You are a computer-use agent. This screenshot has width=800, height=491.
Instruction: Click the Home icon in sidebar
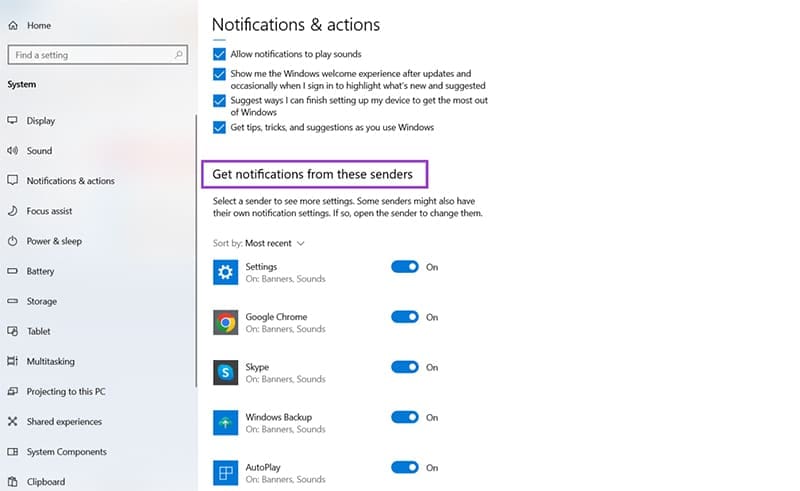pos(13,26)
